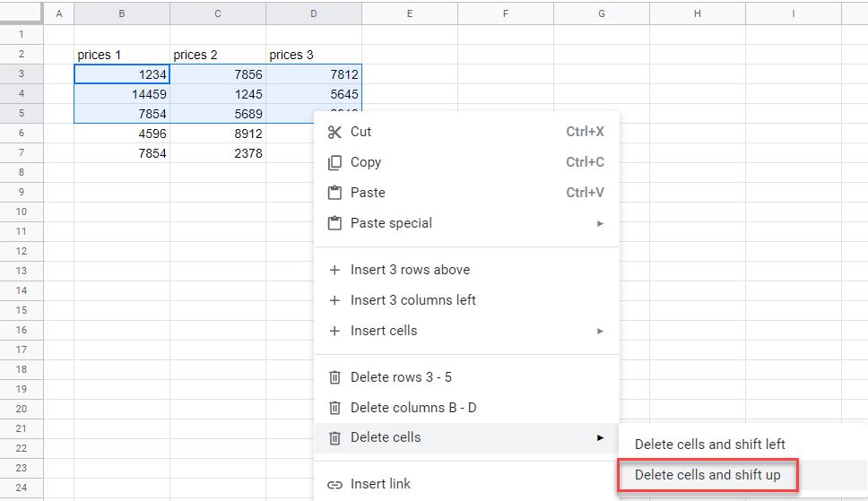
Task: Click the plus icon for Insert 3 rows above
Action: (x=334, y=270)
